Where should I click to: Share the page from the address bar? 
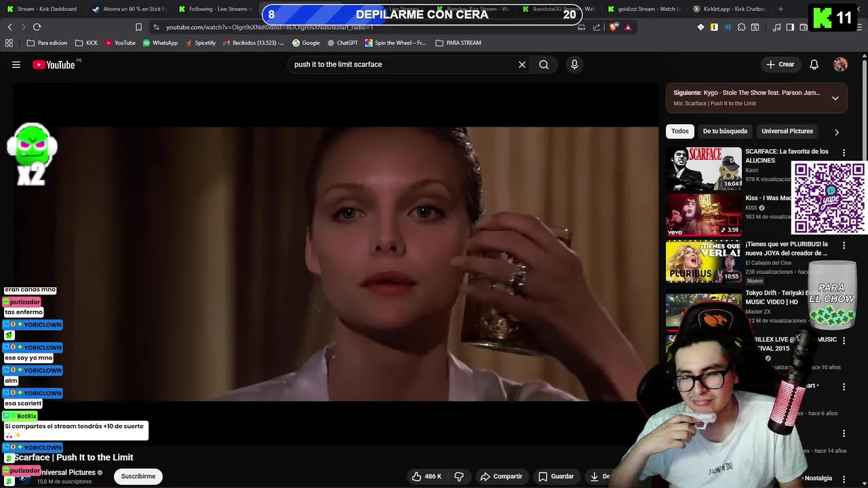[x=597, y=27]
